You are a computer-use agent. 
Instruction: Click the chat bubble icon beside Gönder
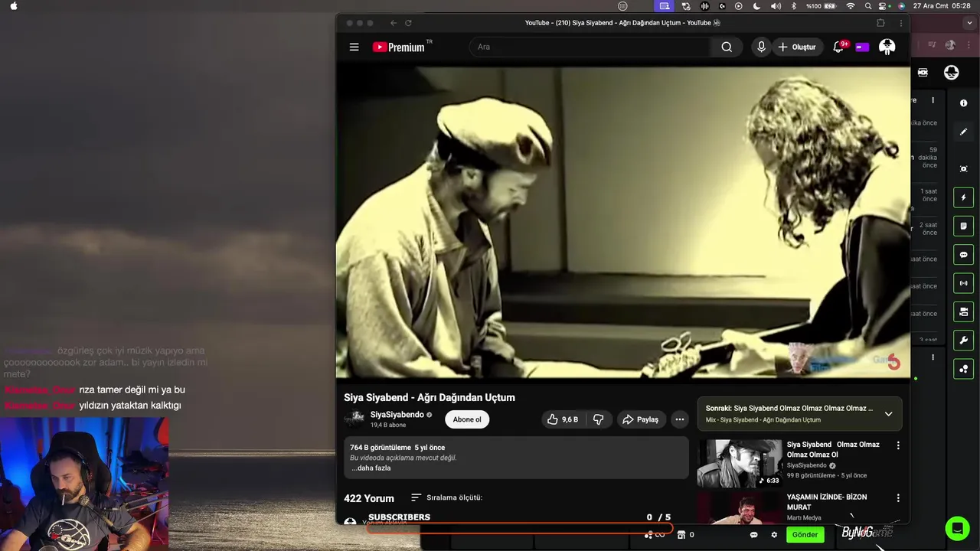(x=753, y=535)
